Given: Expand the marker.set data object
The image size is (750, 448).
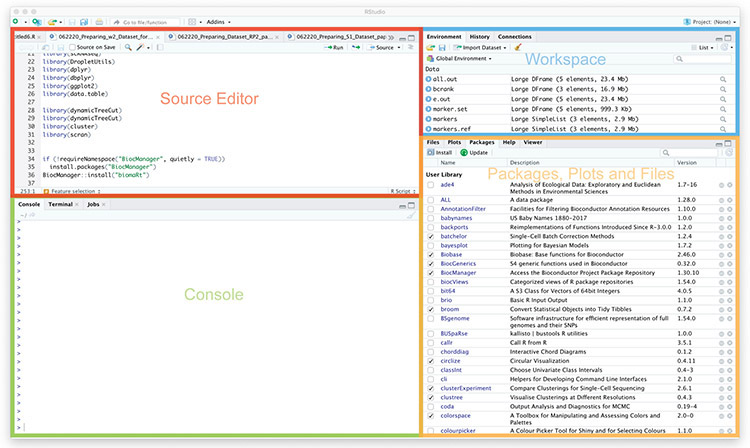Looking at the screenshot, I should click(429, 109).
